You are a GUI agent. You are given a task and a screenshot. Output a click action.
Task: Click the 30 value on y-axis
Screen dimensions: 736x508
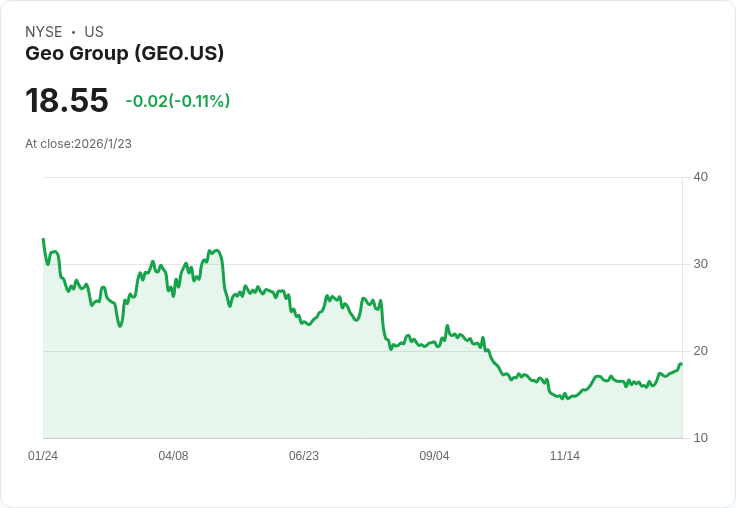(700, 264)
